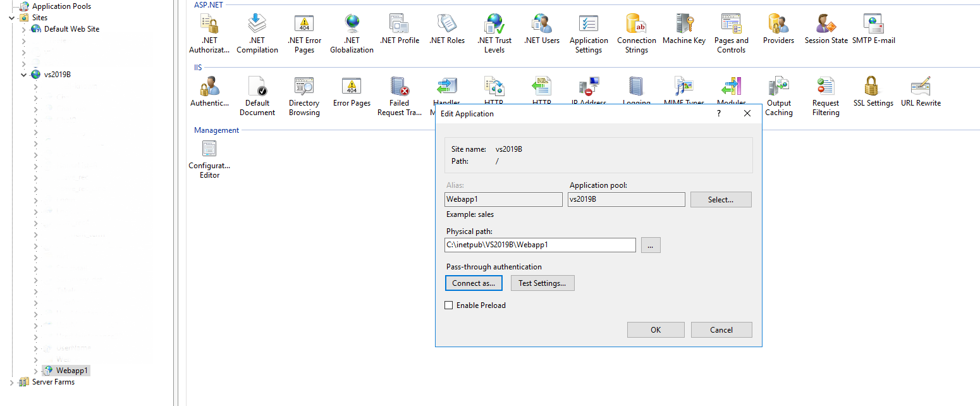Open Failed Request Tracing feature
This screenshot has height=406, width=980.
400,96
